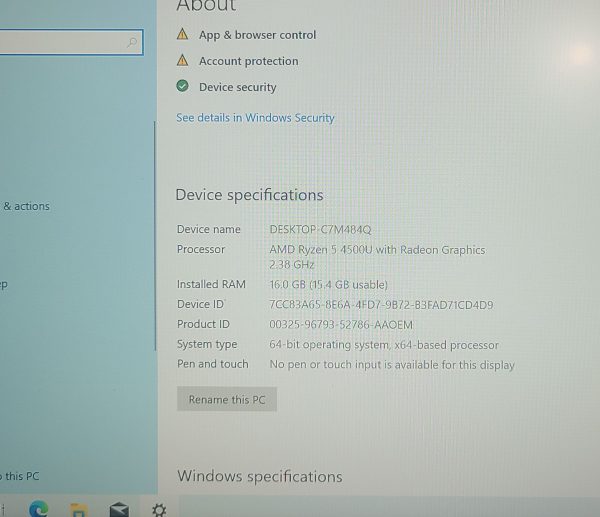Open See details in Windows Security link
This screenshot has height=517, width=600.
pos(255,118)
